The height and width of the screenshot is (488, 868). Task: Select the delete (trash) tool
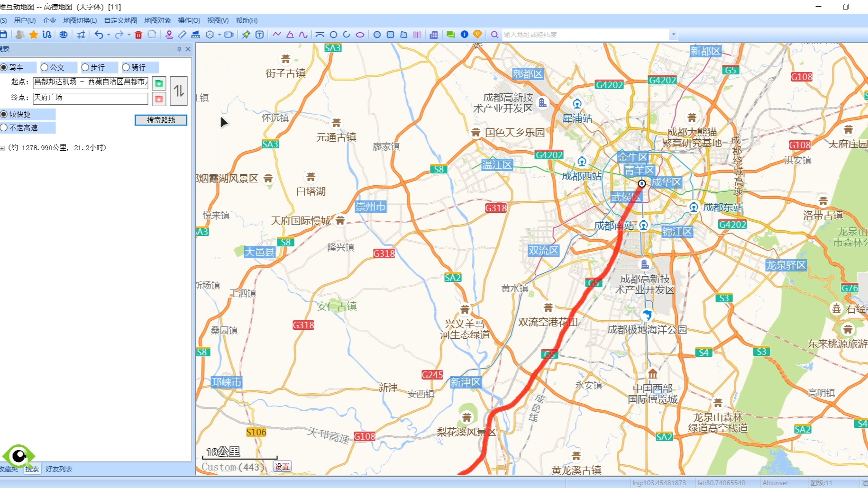coord(138,35)
